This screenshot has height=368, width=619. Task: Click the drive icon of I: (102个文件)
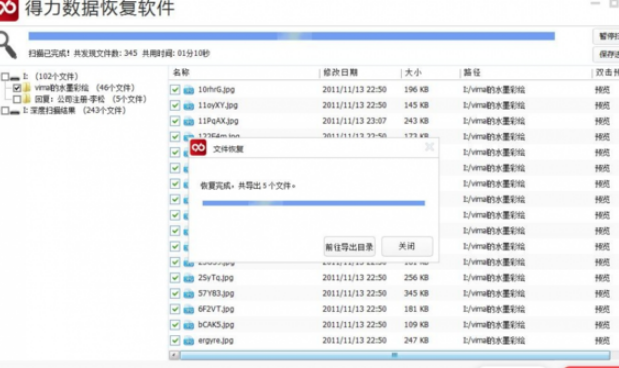click(15, 77)
